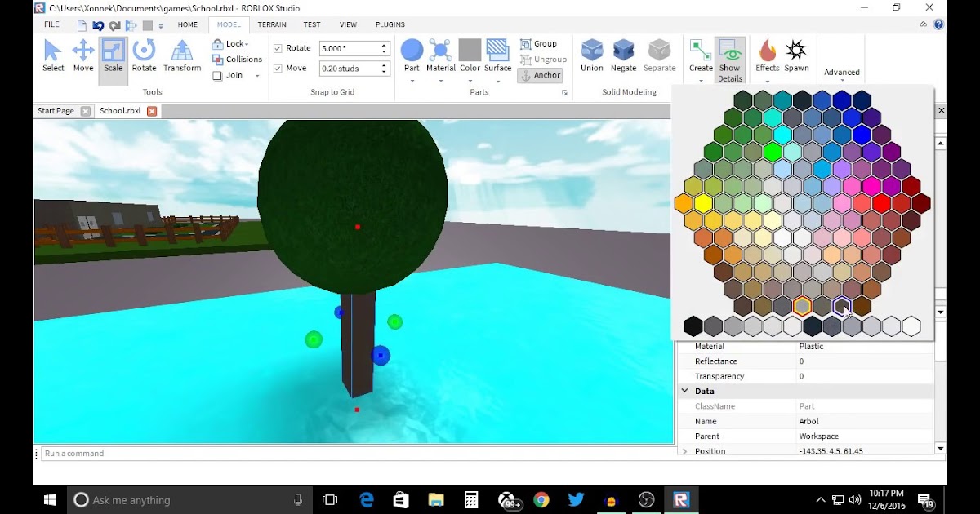Open the Surface dropdown arrow

pyautogui.click(x=497, y=81)
